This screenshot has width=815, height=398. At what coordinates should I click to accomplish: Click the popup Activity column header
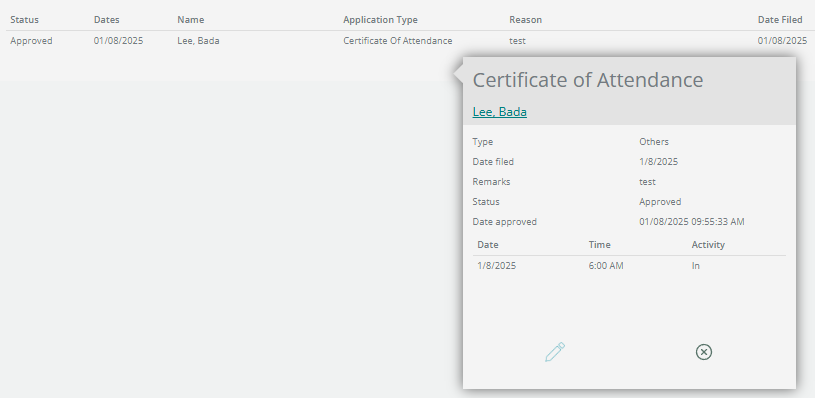tap(708, 244)
